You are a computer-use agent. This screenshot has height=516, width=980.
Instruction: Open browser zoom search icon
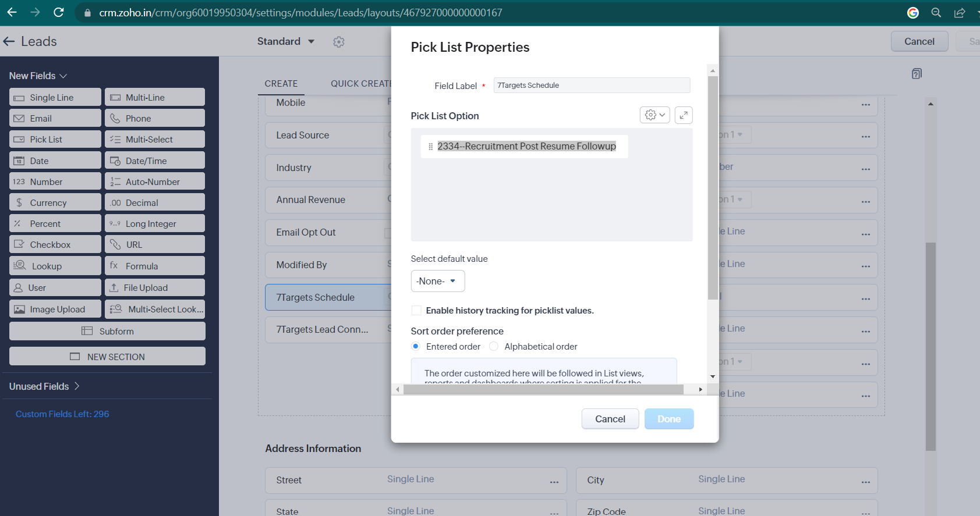(x=936, y=12)
